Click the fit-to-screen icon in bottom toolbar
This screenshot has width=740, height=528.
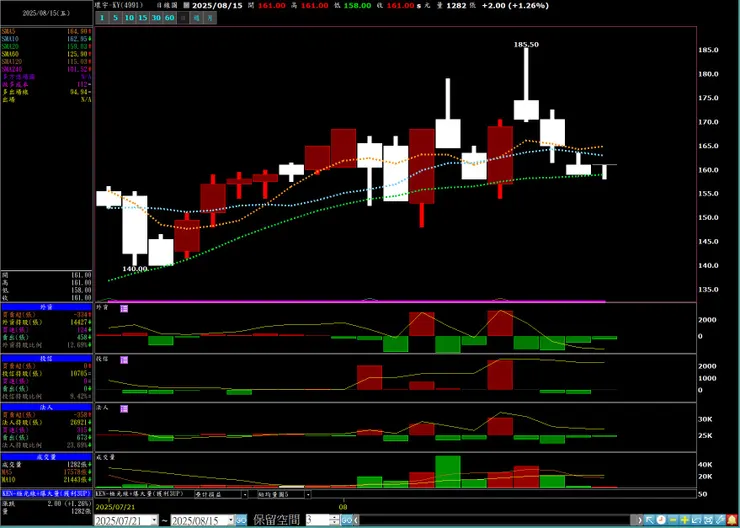pyautogui.click(x=707, y=520)
